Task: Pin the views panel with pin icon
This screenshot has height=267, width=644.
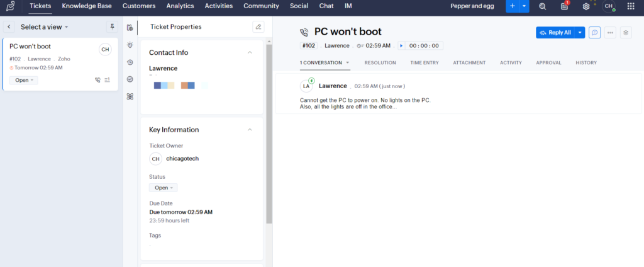Action: [113, 27]
